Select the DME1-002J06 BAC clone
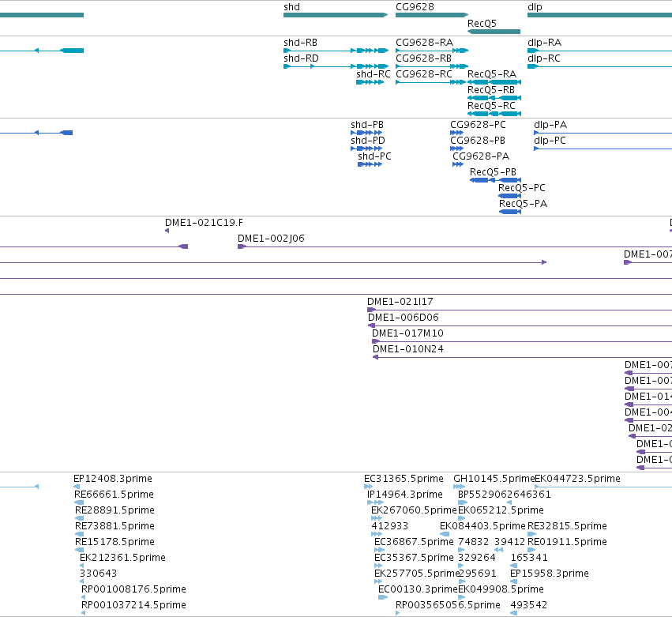Viewport: 672px width, 617px height. pyautogui.click(x=455, y=247)
